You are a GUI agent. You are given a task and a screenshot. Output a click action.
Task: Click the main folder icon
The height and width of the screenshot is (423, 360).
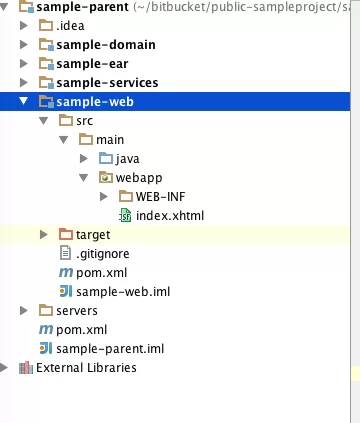click(x=86, y=139)
